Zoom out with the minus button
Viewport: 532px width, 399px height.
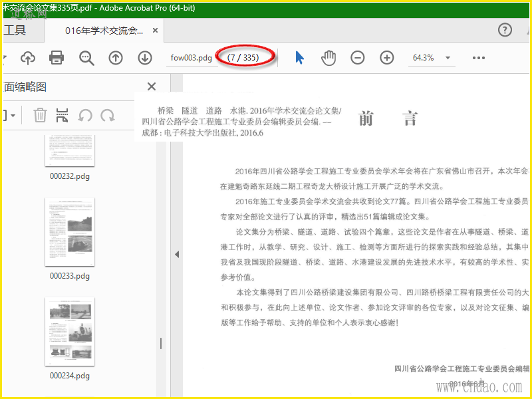[x=358, y=58]
